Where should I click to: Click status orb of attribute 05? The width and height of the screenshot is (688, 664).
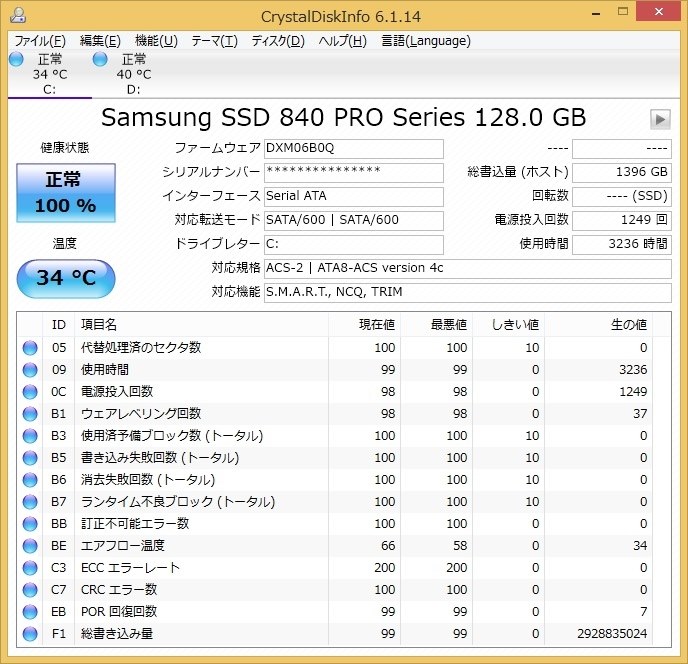pyautogui.click(x=30, y=348)
